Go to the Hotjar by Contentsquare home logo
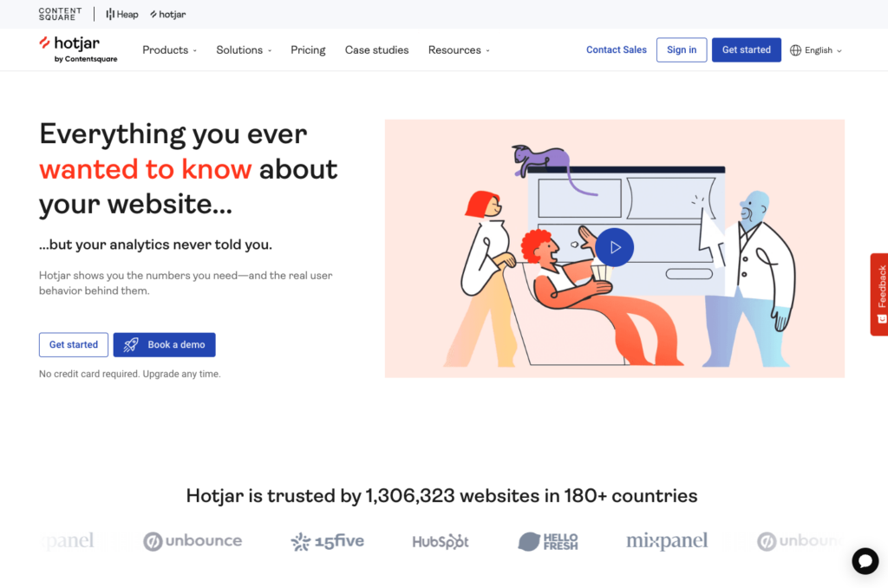 [x=77, y=49]
